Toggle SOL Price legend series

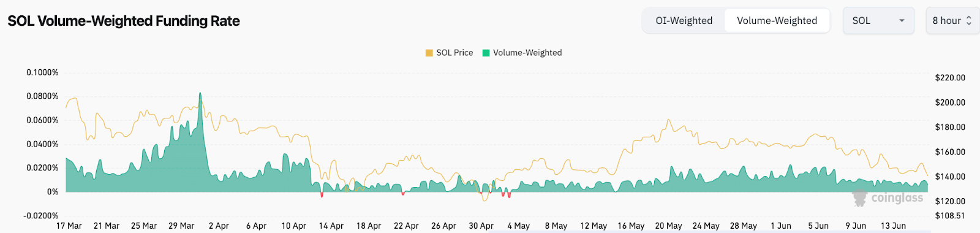tap(450, 53)
